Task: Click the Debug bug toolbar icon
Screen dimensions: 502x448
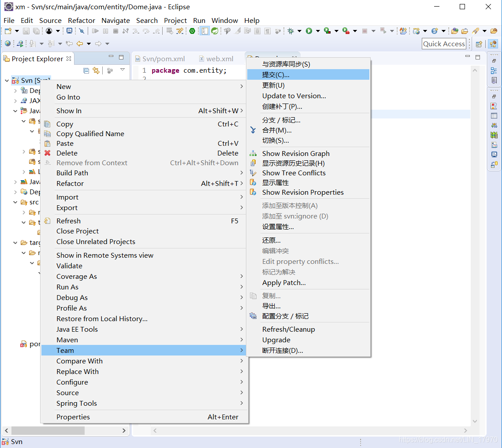Action: (x=291, y=31)
